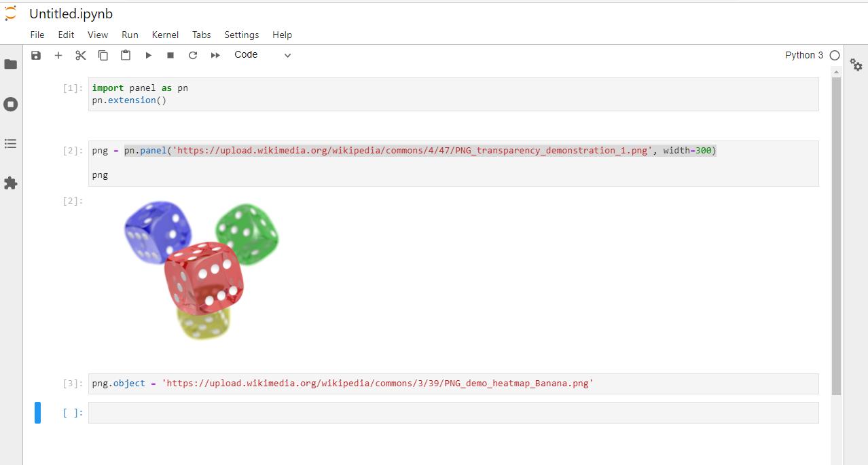Click the Python 3 kernel selector
Viewport: 868px width, 465px height.
(x=805, y=55)
